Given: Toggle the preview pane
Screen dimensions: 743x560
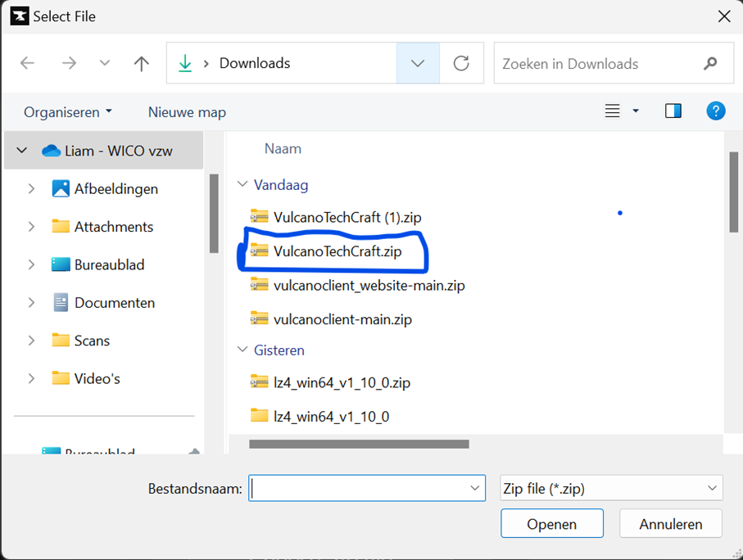Looking at the screenshot, I should [x=673, y=111].
